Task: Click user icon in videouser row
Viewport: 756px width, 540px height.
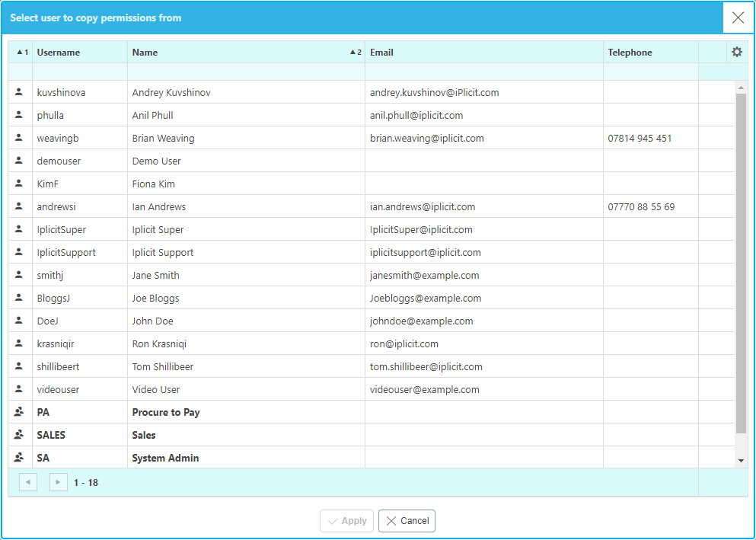Action: pos(19,389)
